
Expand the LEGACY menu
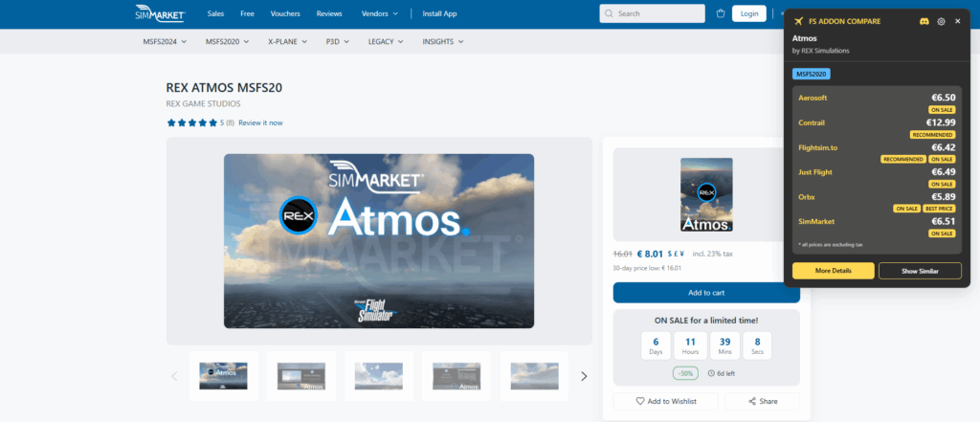(386, 42)
